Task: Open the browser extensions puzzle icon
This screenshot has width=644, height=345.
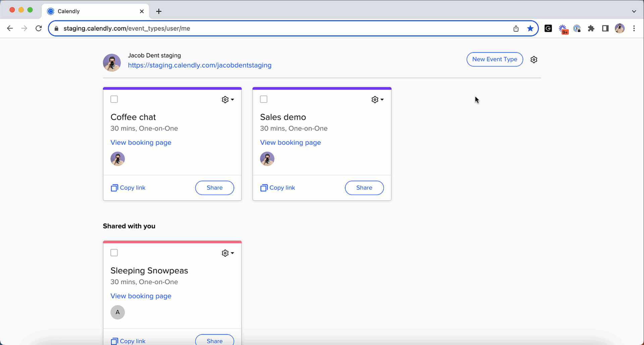Action: [x=591, y=28]
